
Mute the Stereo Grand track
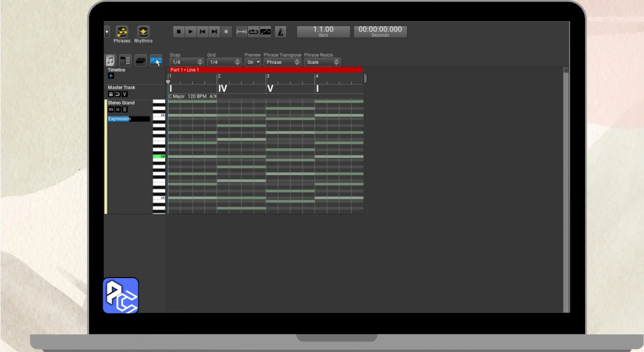point(111,110)
